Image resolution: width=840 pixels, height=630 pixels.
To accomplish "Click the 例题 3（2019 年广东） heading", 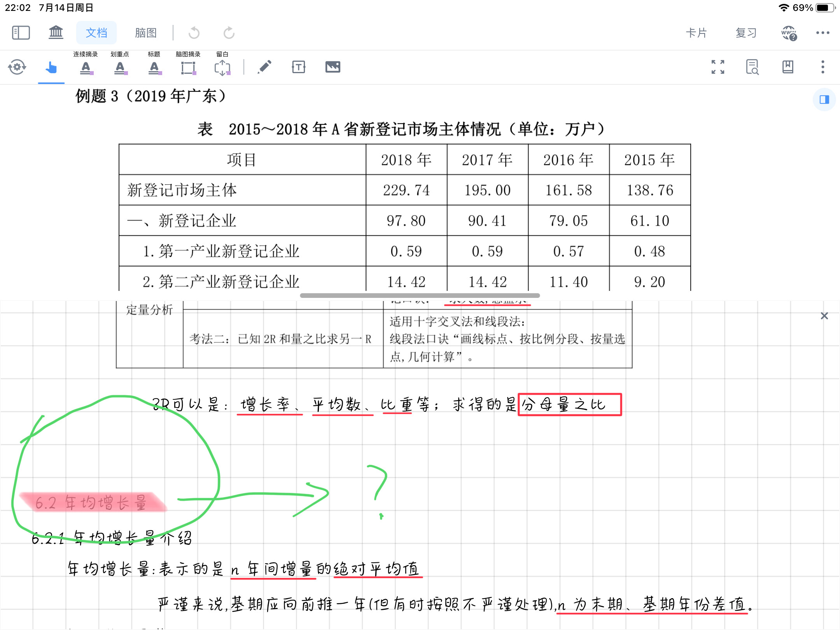I will tap(150, 96).
